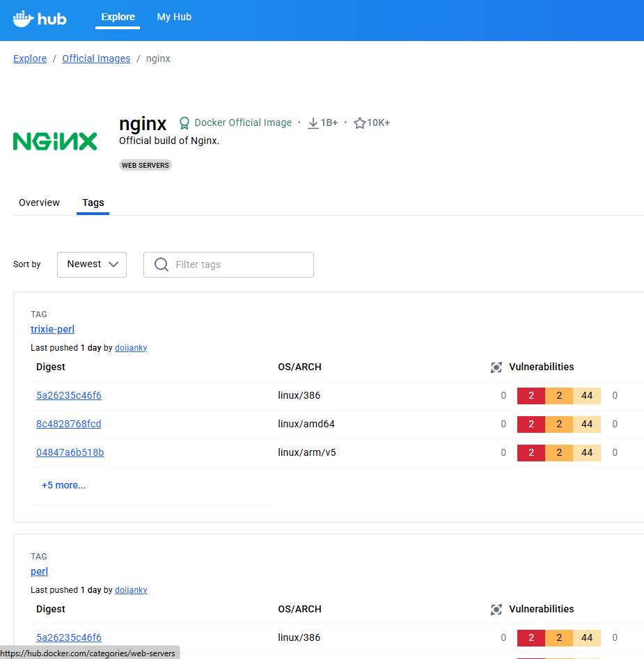This screenshot has width=644, height=659.
Task: Click the download count arrow icon
Action: tap(313, 122)
